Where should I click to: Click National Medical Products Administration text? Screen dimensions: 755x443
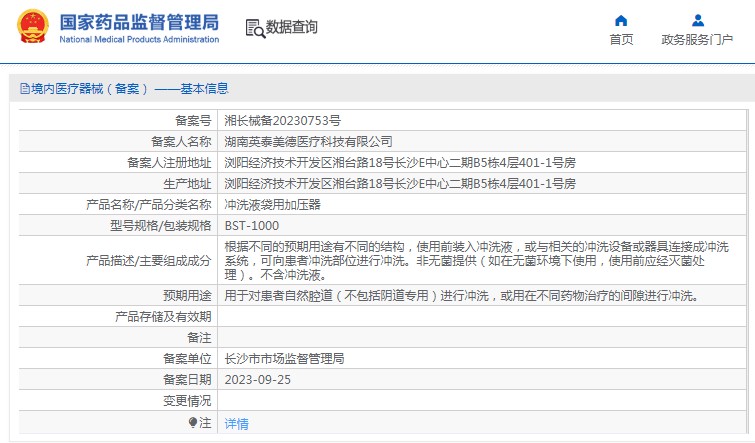139,39
